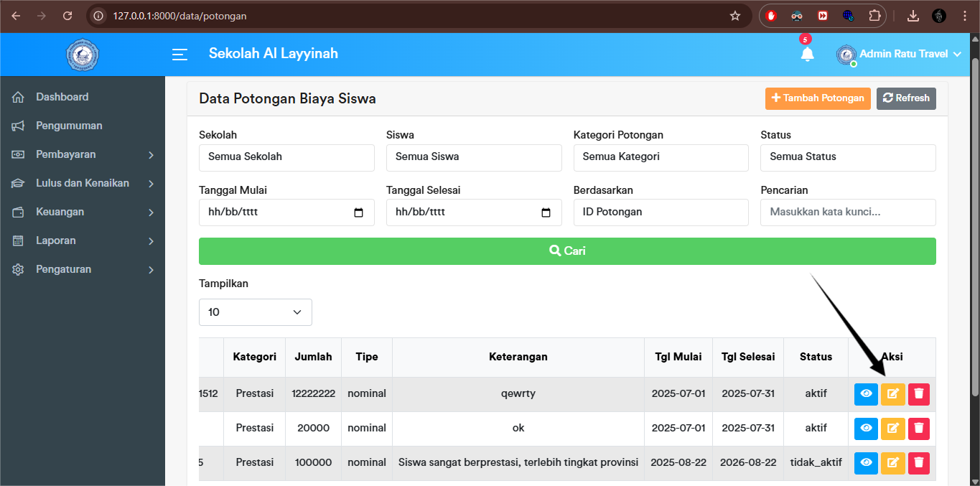Open the notifications bell showing 5 alerts

click(807, 54)
